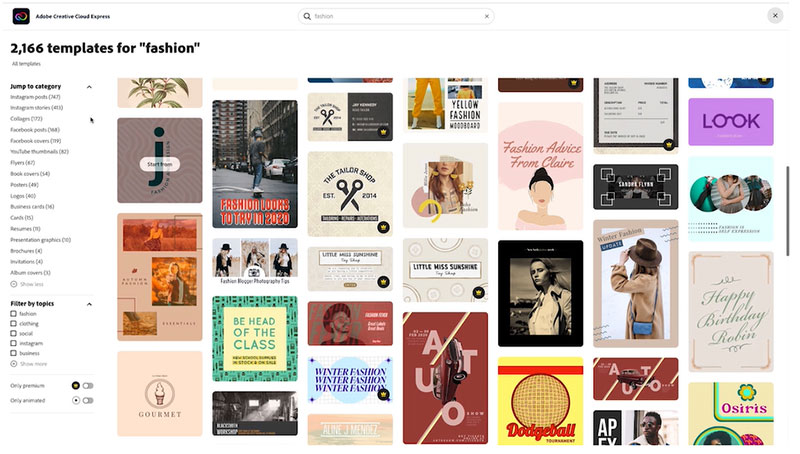Click the Adobe Creative Cloud Express logo
The height and width of the screenshot is (454, 800).
click(21, 16)
